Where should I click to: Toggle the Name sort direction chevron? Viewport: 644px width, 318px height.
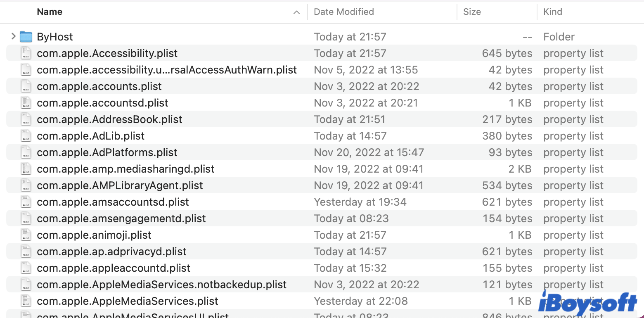tap(296, 12)
